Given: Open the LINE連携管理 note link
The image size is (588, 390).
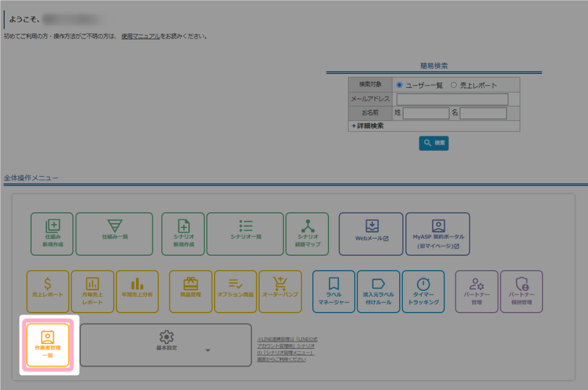Looking at the screenshot, I should click(x=287, y=349).
